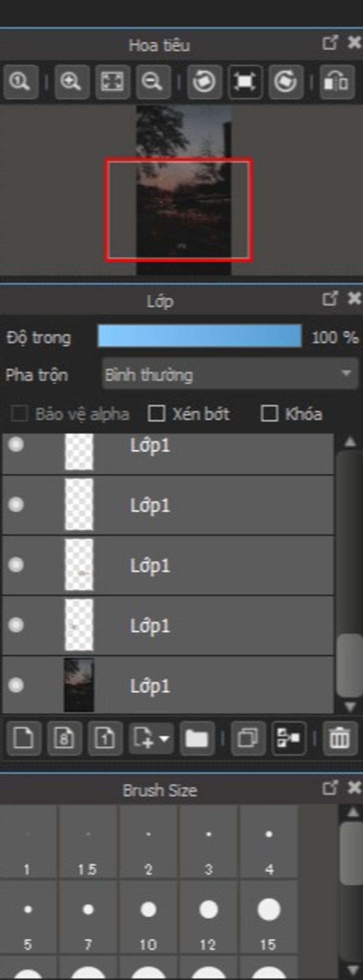This screenshot has height=980, width=363.
Task: Rotate the canvas view left
Action: [204, 82]
